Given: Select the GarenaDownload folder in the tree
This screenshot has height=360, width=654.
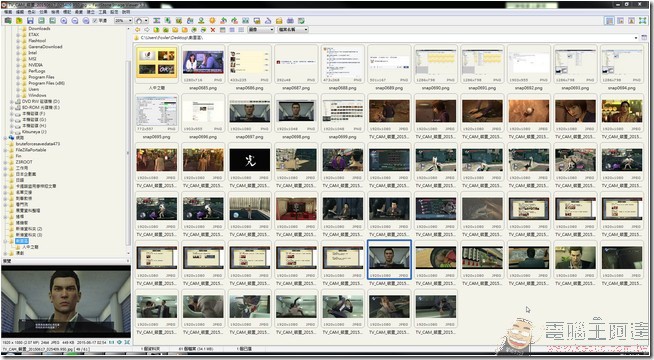Looking at the screenshot, I should click(45, 47).
